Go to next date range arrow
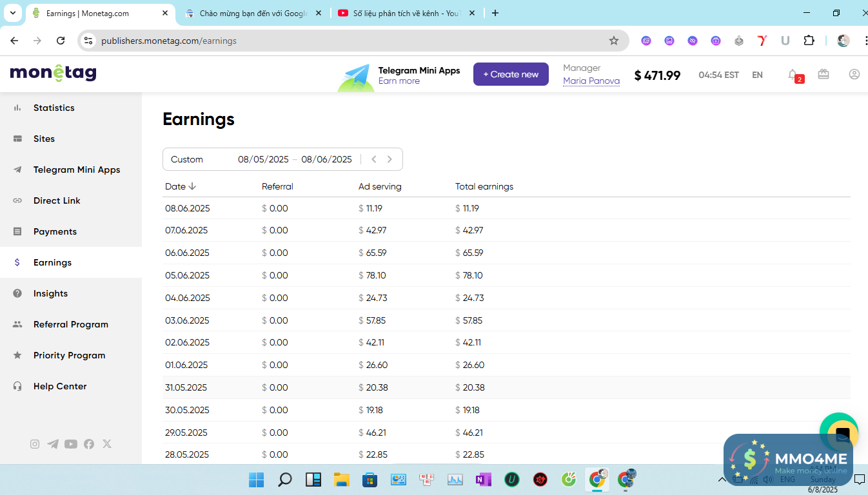The width and height of the screenshot is (868, 495). click(390, 159)
